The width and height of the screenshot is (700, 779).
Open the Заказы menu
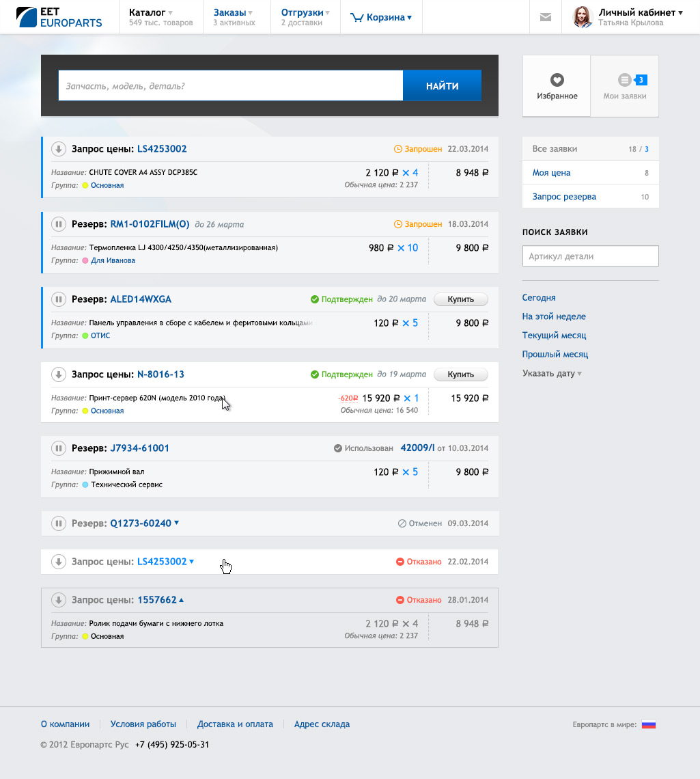pos(233,12)
